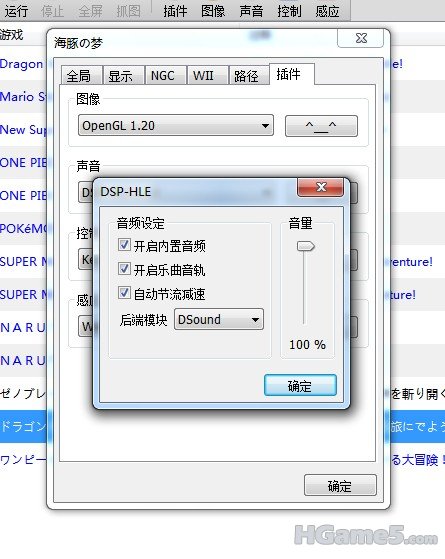This screenshot has height=559, width=445.
Task: Open the 插件 toolbar item
Action: [175, 11]
